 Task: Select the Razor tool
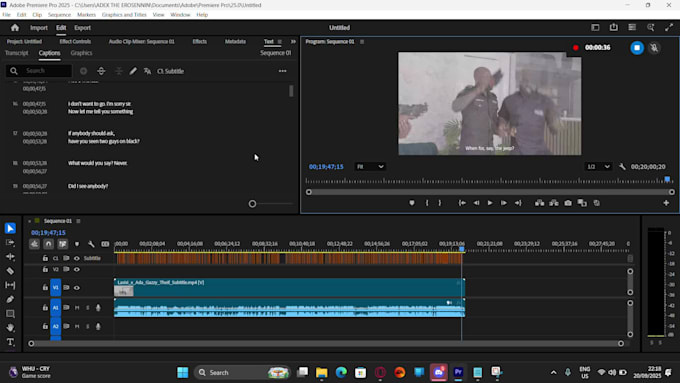coord(10,271)
